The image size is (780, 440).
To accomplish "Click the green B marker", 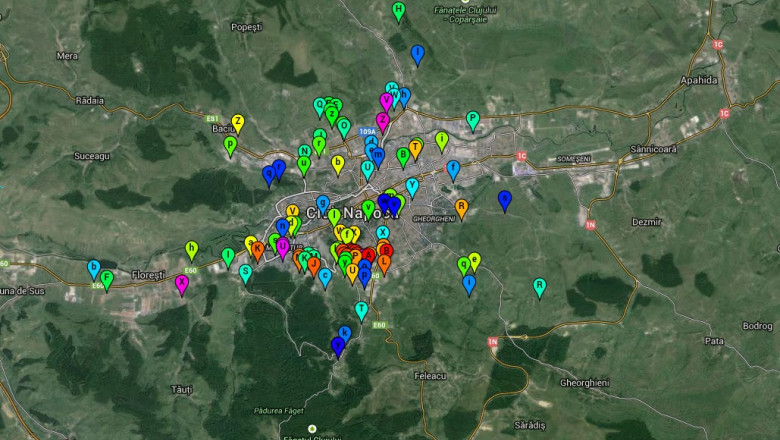I will click(403, 156).
